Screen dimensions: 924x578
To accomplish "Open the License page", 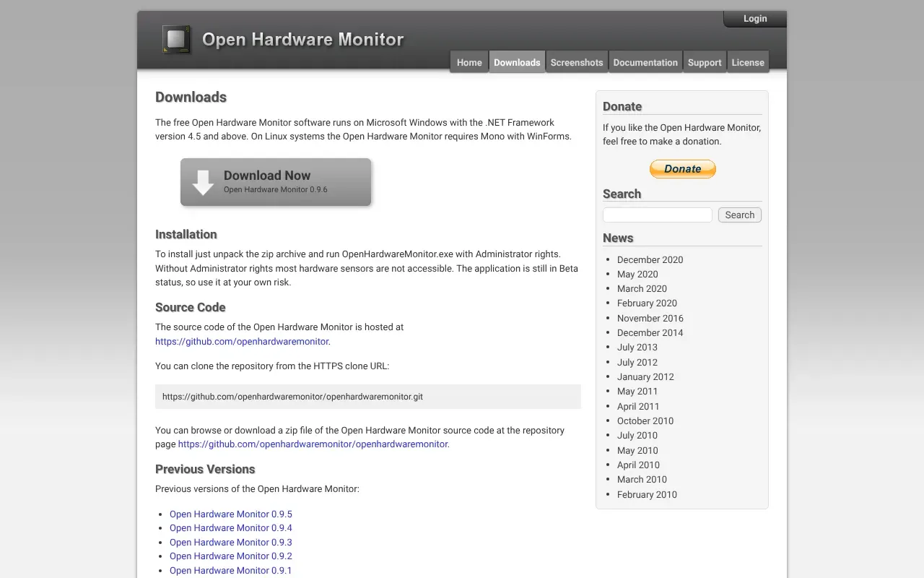I will 748,62.
